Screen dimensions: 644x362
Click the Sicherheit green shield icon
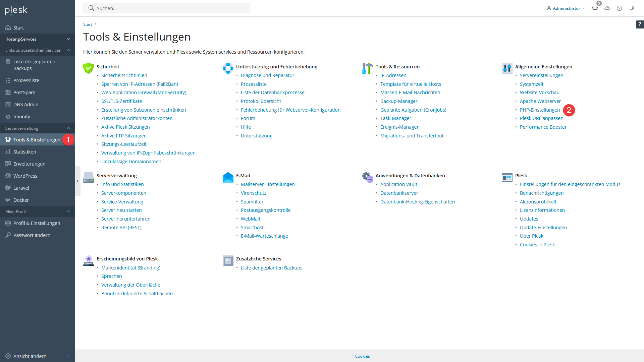click(89, 68)
